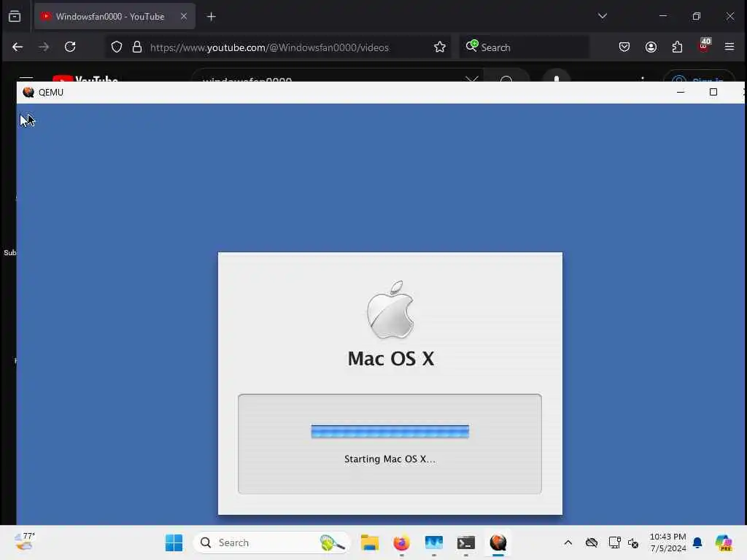Click the "Starting Mac OS X..." text
747x560 pixels.
(390, 459)
